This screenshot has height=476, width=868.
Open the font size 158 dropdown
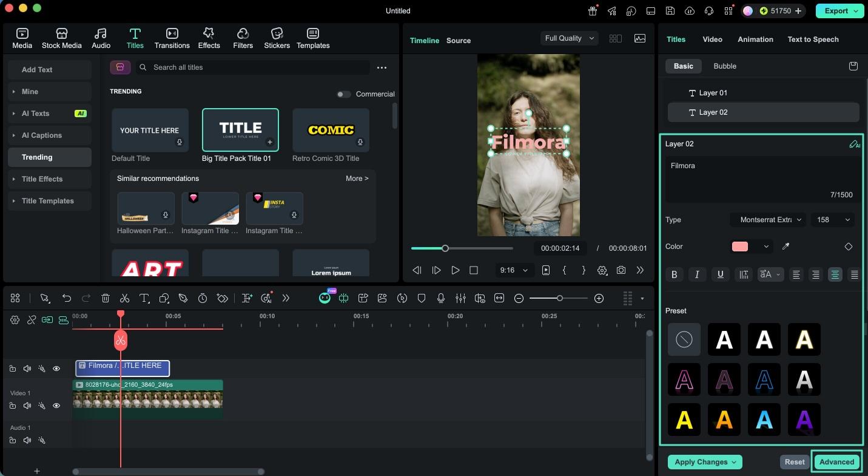pos(833,220)
